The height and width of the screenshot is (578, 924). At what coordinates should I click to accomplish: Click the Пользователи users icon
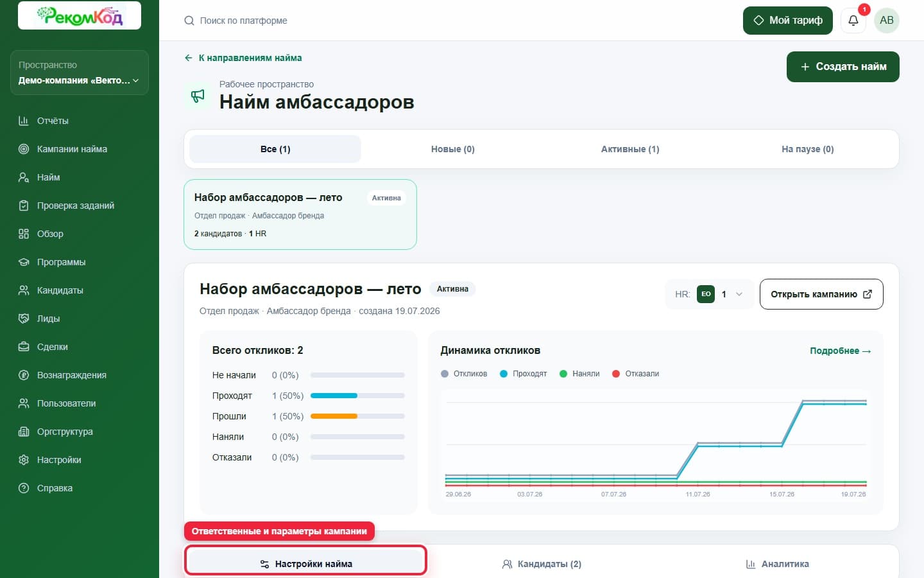point(24,403)
